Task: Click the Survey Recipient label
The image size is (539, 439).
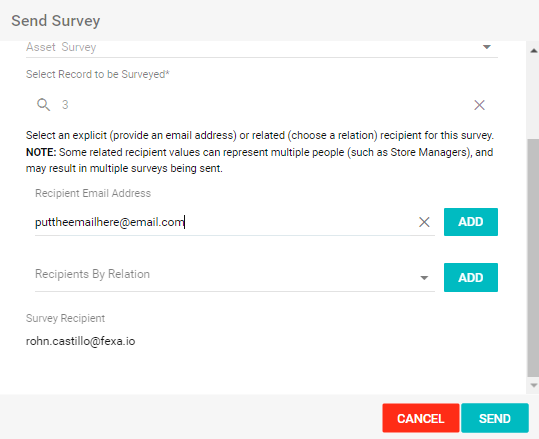Action: click(65, 318)
